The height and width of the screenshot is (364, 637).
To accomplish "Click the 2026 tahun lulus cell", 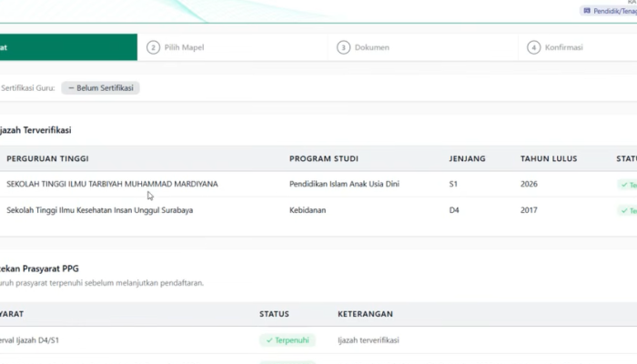I will pos(529,184).
